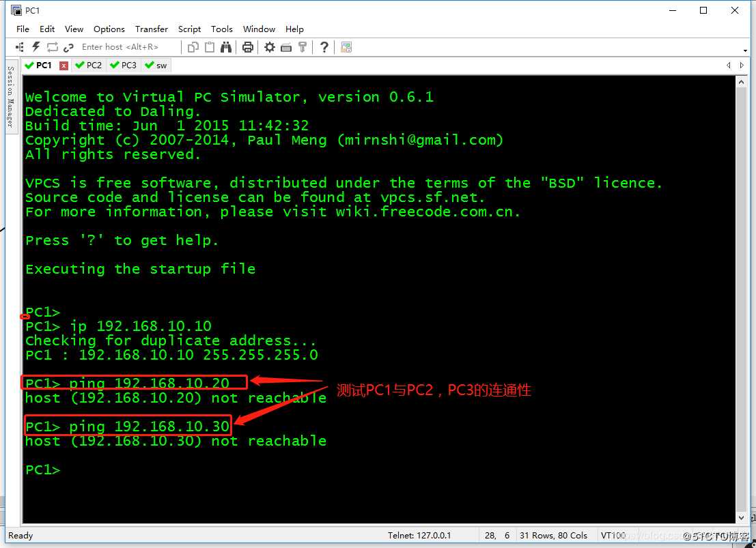Open toolbar options dropdown arrow
This screenshot has height=548, width=756.
[x=745, y=51]
